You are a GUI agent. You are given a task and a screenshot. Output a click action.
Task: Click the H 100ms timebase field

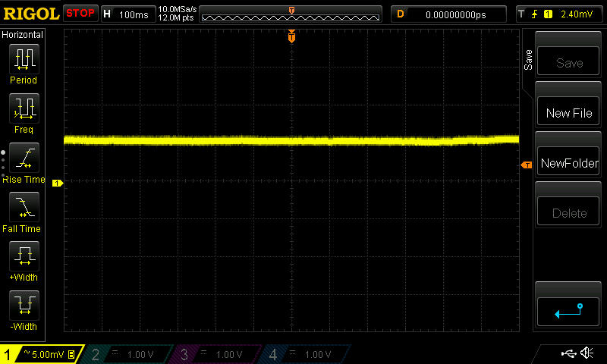tap(128, 14)
